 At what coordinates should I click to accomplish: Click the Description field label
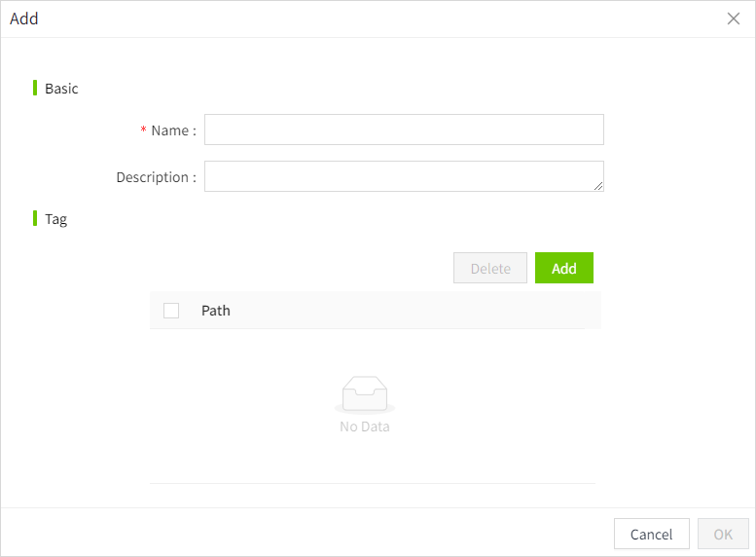(156, 177)
